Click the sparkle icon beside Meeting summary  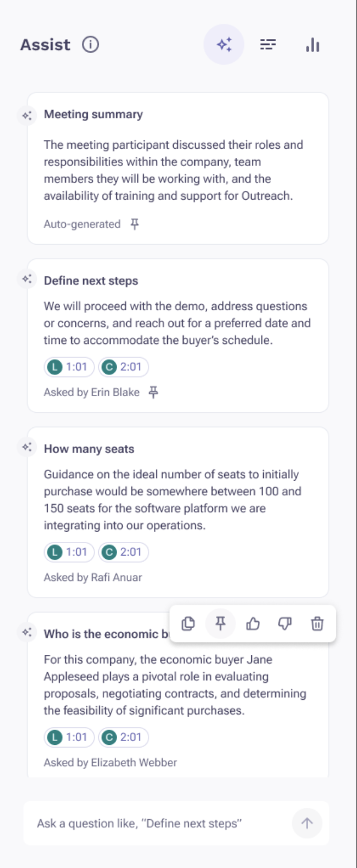coord(27,116)
